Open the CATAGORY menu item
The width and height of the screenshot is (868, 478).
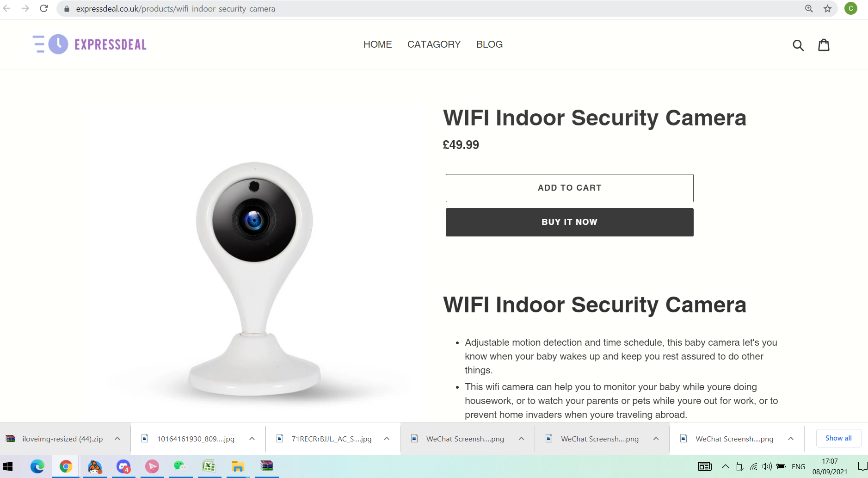click(434, 44)
